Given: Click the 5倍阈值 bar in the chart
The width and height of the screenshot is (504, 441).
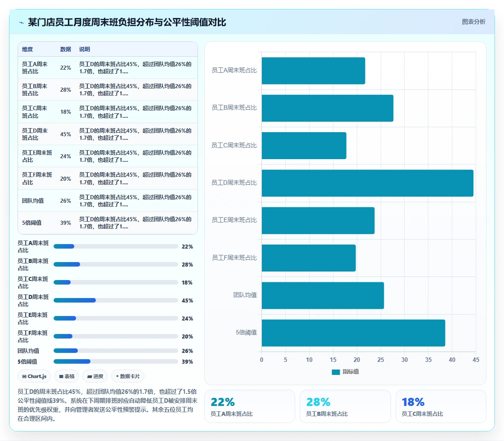Looking at the screenshot, I should point(353,333).
